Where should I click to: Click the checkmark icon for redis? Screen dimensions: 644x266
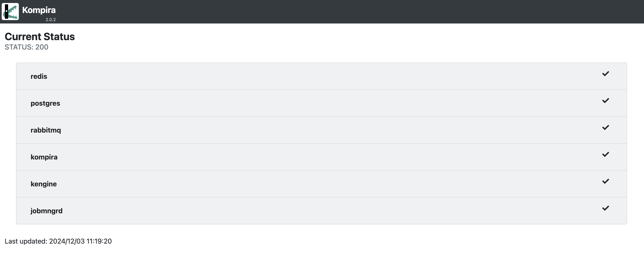pos(605,74)
